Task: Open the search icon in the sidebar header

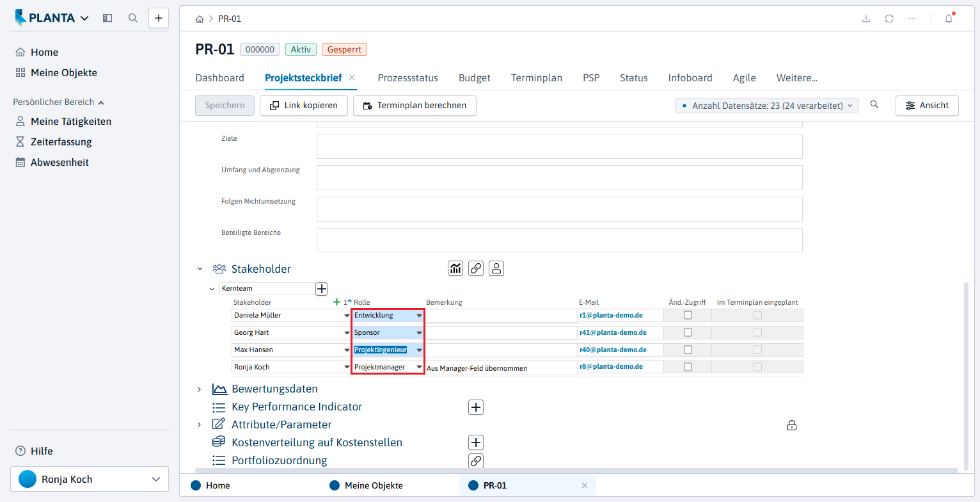Action: [x=133, y=18]
